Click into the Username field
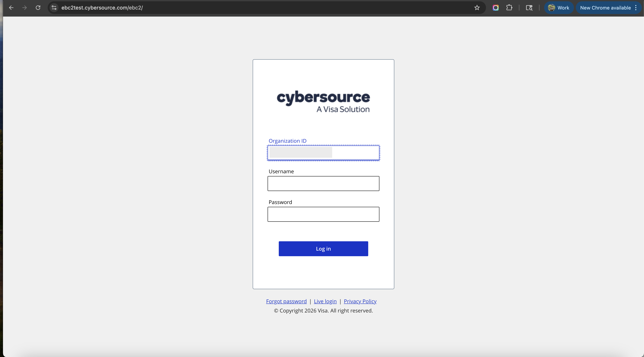Image resolution: width=644 pixels, height=357 pixels. [323, 184]
